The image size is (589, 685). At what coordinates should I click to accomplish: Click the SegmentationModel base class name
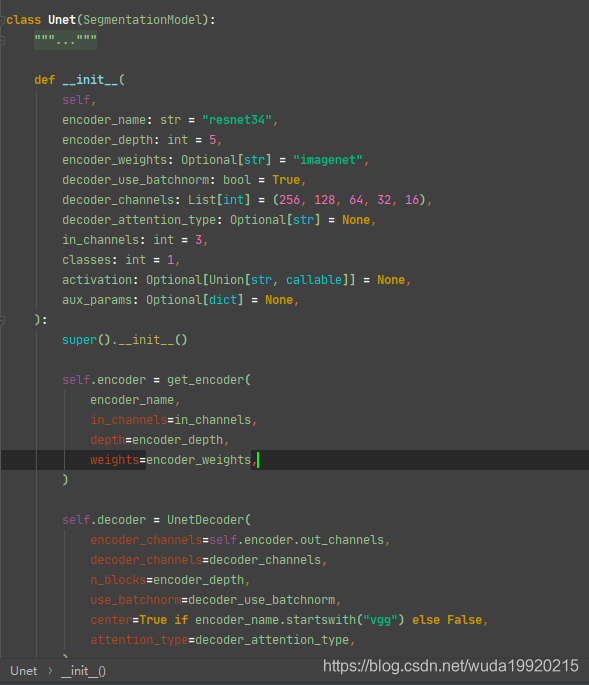[142, 20]
